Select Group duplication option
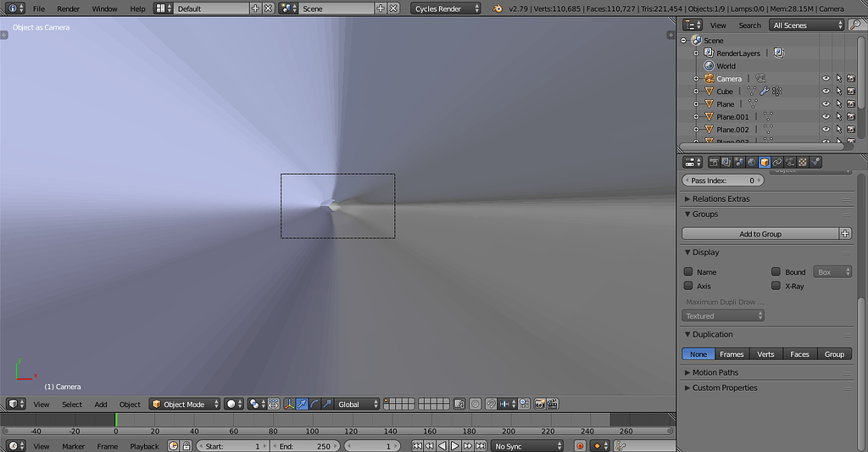Viewport: 868px width, 452px height. (x=834, y=354)
